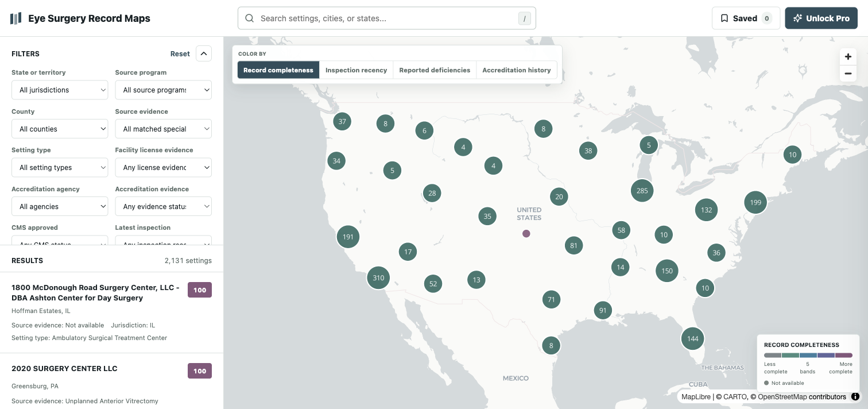This screenshot has width=868, height=409.
Task: Click the slash shortcut key badge
Action: 524,18
